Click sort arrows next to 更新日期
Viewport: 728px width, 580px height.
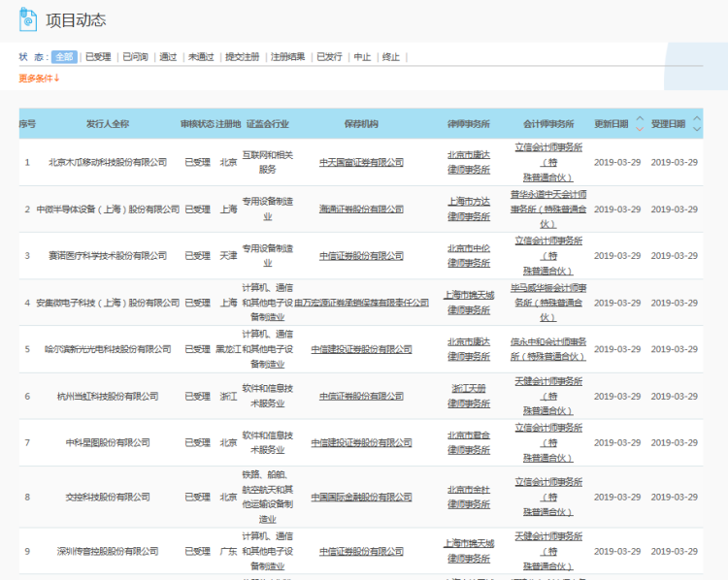(x=639, y=124)
